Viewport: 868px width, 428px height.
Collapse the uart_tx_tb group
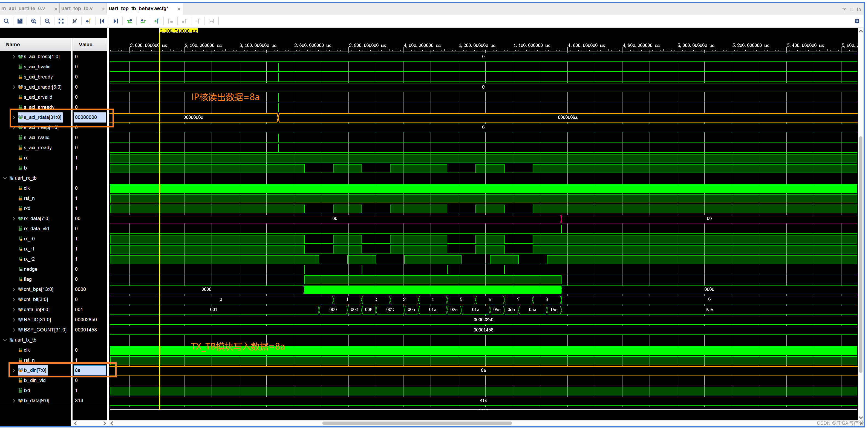pos(5,340)
